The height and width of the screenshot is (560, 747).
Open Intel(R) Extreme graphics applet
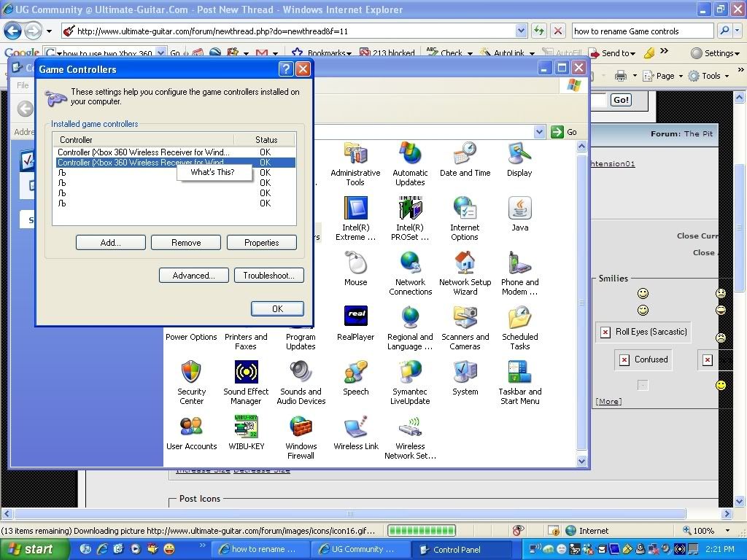pyautogui.click(x=355, y=218)
